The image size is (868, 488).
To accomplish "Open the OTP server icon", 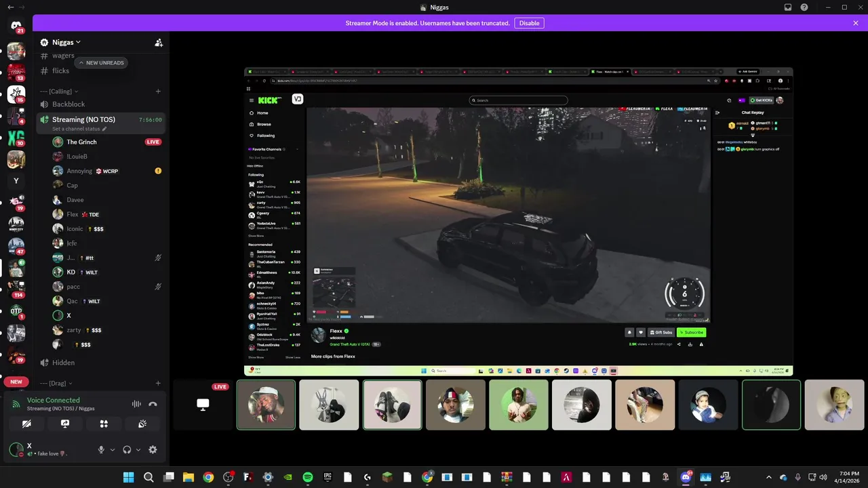I will (16, 310).
